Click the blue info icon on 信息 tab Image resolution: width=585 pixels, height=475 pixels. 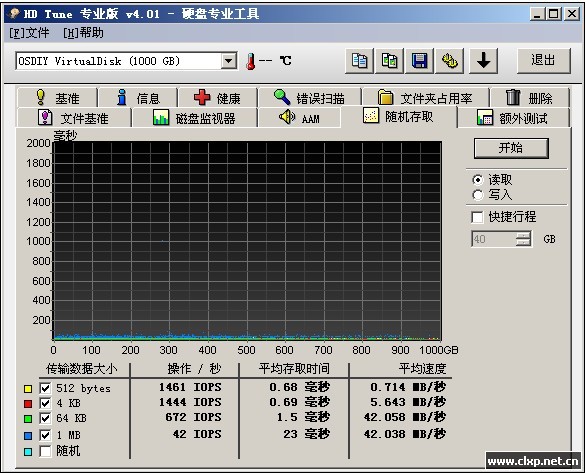pyautogui.click(x=122, y=97)
